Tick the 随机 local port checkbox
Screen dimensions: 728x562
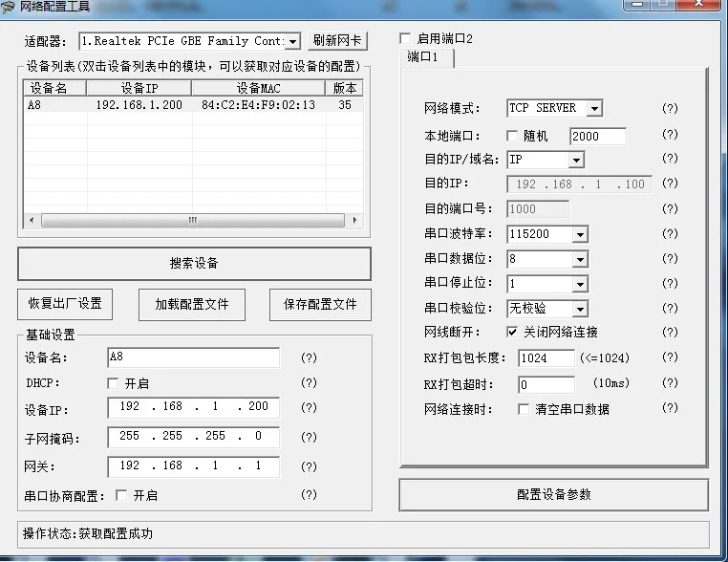512,136
